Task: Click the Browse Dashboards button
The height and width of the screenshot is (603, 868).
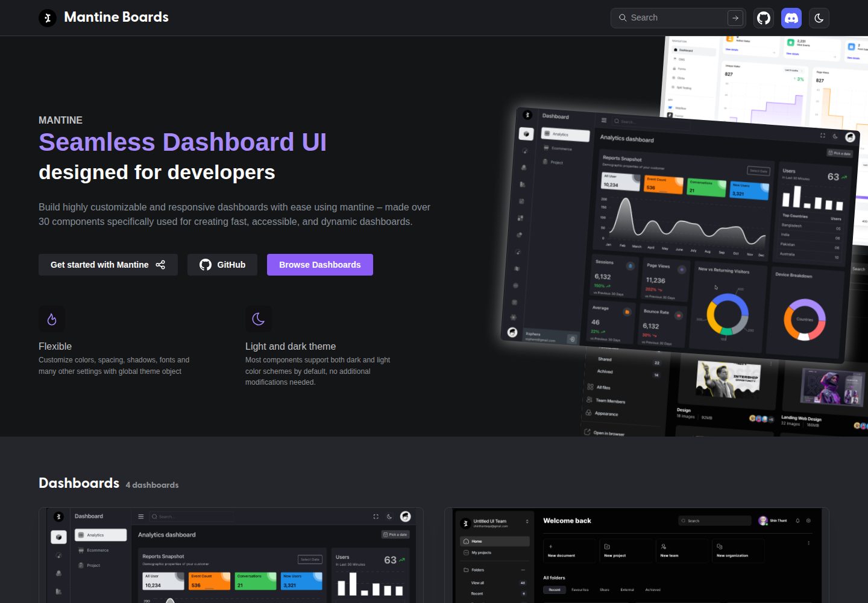Action: pyautogui.click(x=320, y=265)
